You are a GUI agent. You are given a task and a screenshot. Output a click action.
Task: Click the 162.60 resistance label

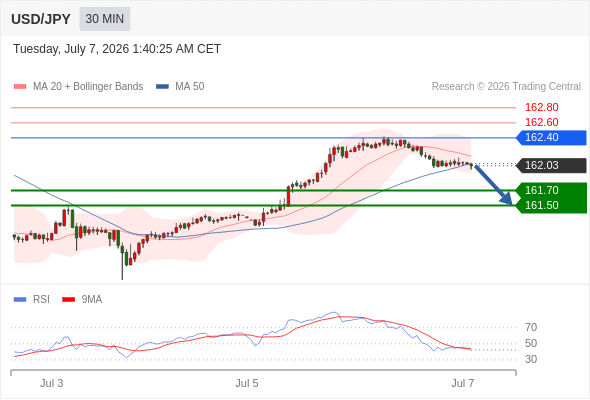click(541, 122)
